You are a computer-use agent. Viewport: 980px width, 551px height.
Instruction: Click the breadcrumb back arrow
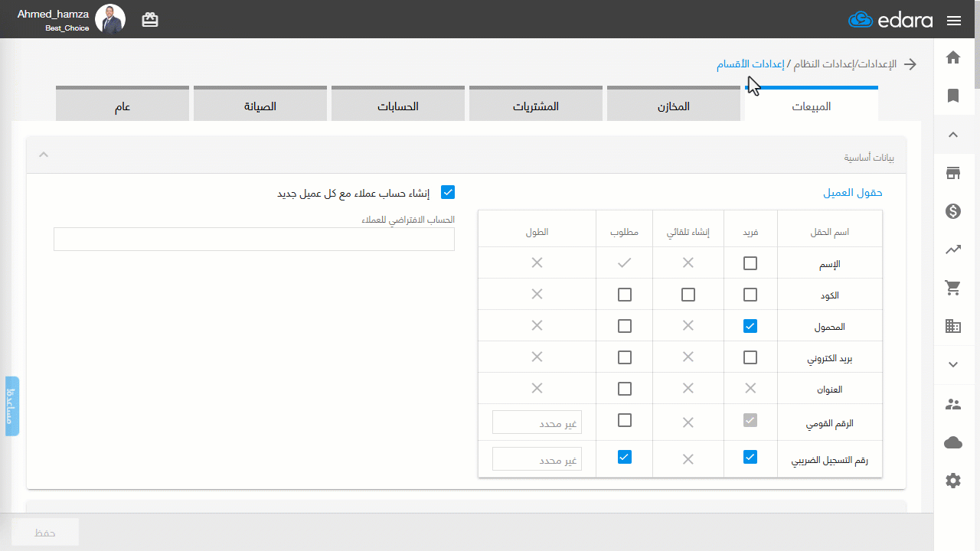tap(910, 64)
